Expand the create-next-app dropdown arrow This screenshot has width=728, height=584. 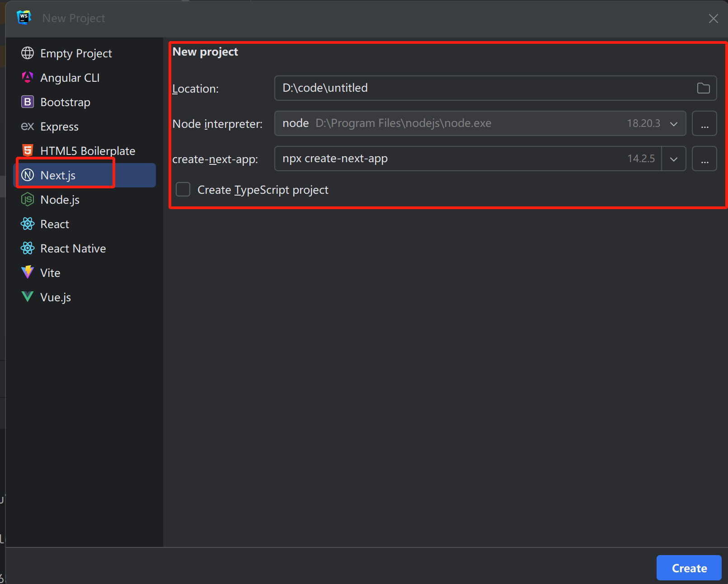click(x=674, y=159)
